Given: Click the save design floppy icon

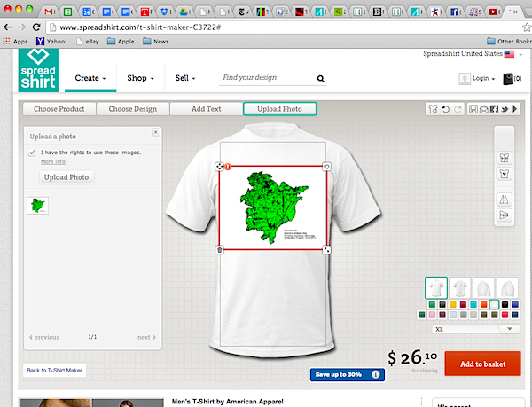Looking at the screenshot, I should 475,109.
